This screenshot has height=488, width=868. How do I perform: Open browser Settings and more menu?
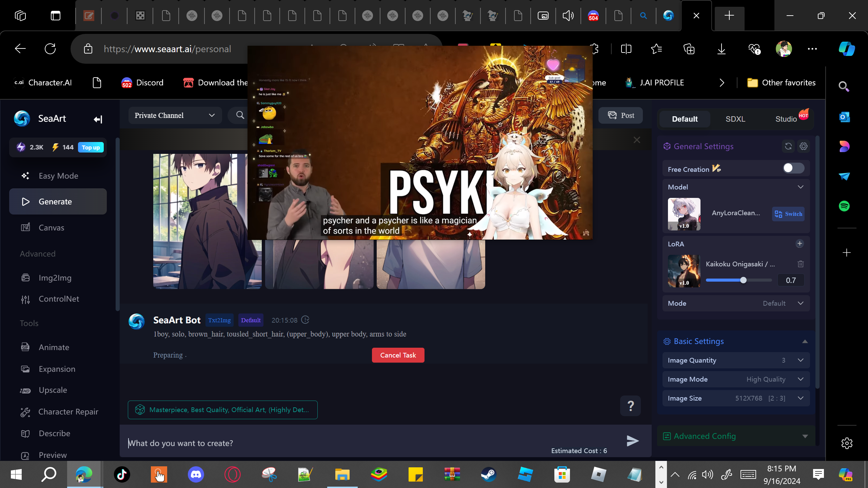[x=812, y=49]
